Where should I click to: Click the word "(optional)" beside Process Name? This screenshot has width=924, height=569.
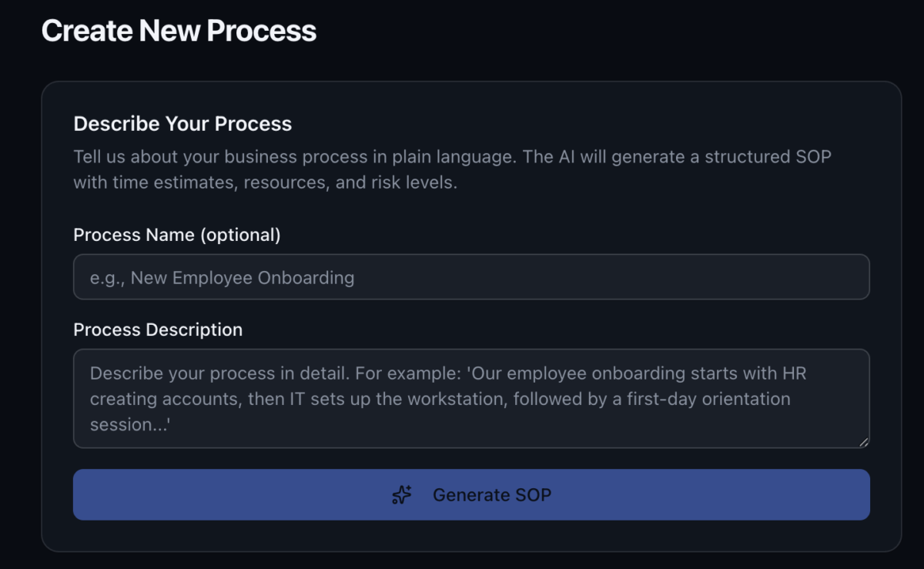tap(240, 235)
